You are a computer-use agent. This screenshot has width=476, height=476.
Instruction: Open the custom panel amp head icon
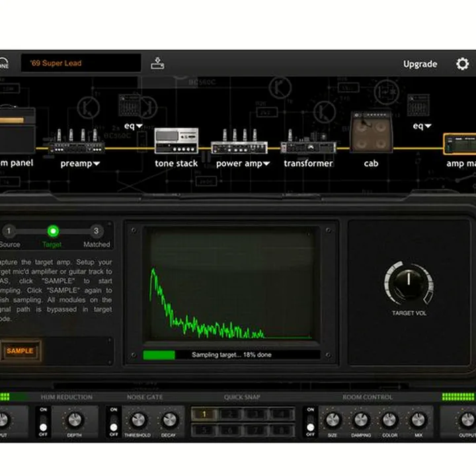(x=18, y=129)
